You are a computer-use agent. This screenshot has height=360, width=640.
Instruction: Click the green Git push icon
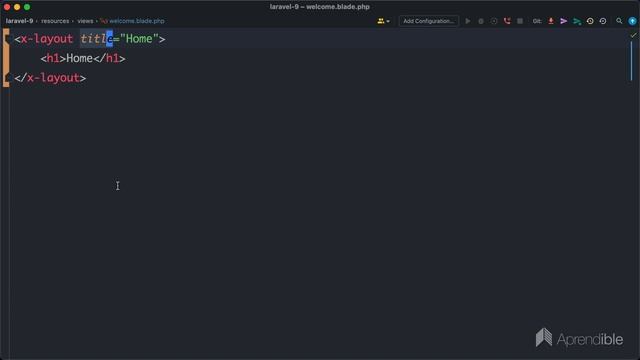tap(577, 21)
